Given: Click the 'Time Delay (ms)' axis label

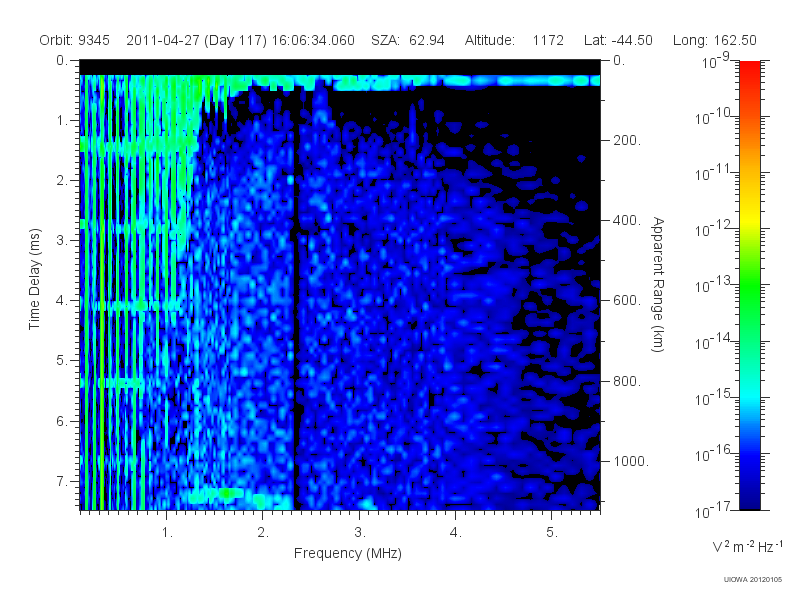Looking at the screenshot, I should (34, 279).
